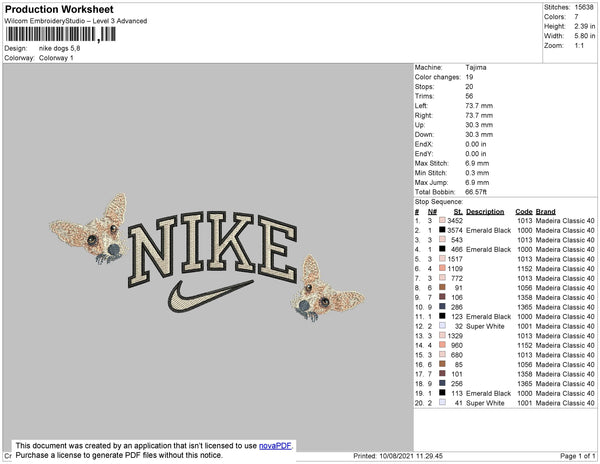Click the Page 1 of 1 footer text

[577, 456]
